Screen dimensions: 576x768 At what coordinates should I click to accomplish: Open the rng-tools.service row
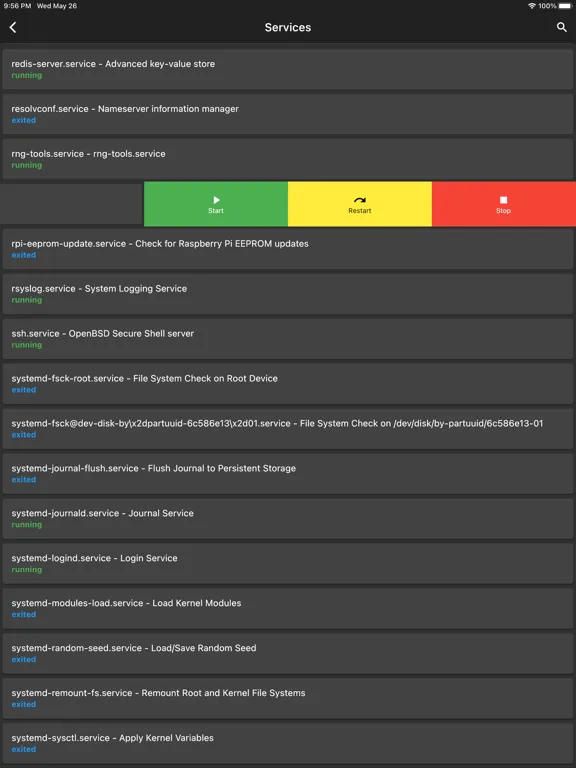pos(288,159)
